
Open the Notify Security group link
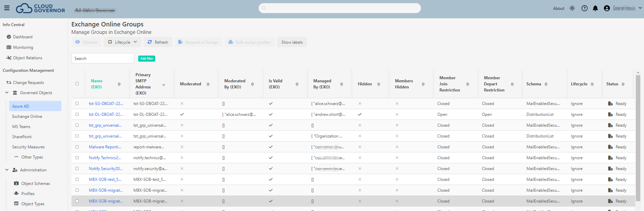(105, 169)
